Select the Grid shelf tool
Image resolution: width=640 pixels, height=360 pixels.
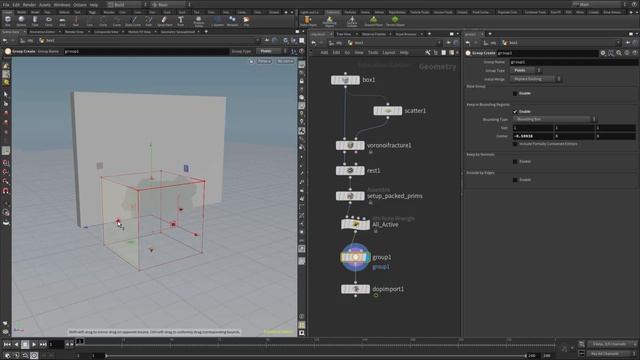point(62,20)
